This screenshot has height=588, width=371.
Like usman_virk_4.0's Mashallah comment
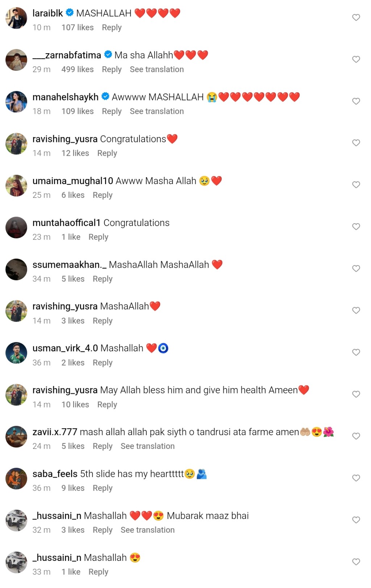pos(356,352)
